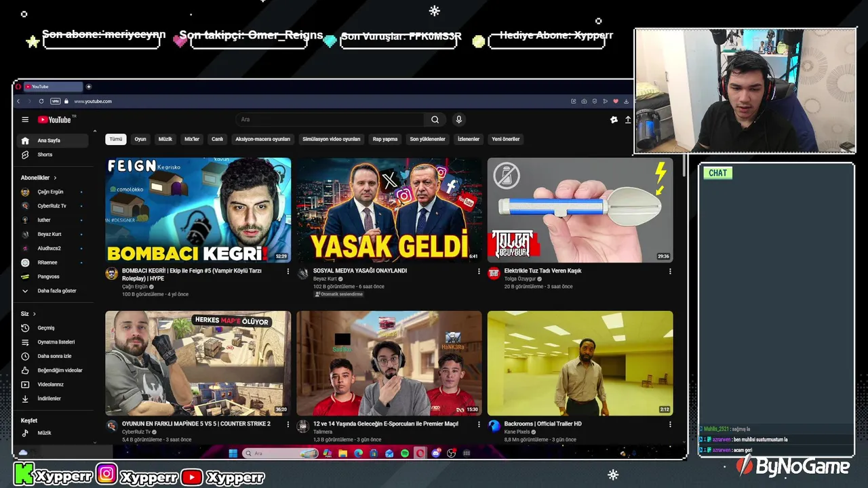The height and width of the screenshot is (488, 868).
Task: Select the Oyun filter chip
Action: point(140,139)
